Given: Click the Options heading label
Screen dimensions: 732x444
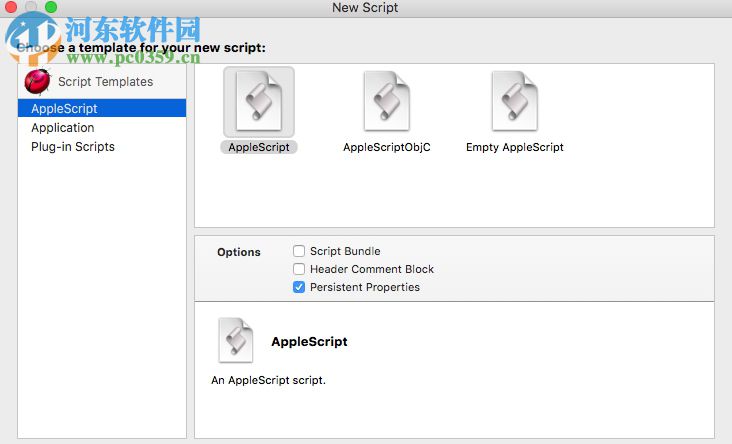Looking at the screenshot, I should [239, 252].
